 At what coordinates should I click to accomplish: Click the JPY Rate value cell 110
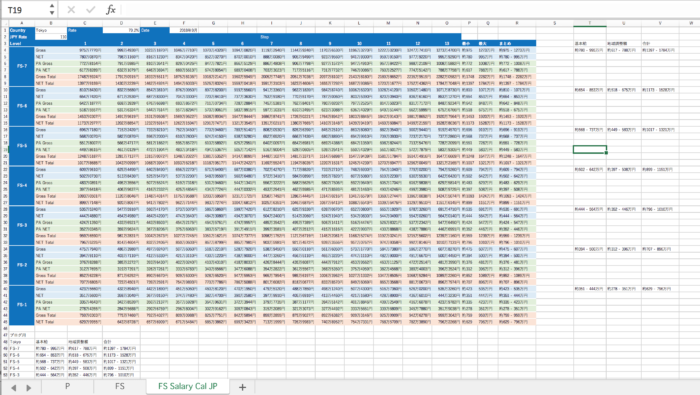51,37
